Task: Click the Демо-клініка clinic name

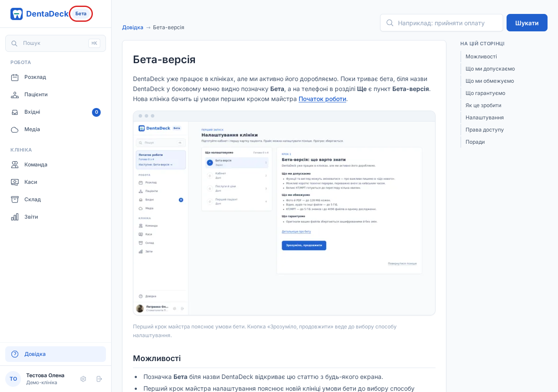Action: (x=41, y=382)
